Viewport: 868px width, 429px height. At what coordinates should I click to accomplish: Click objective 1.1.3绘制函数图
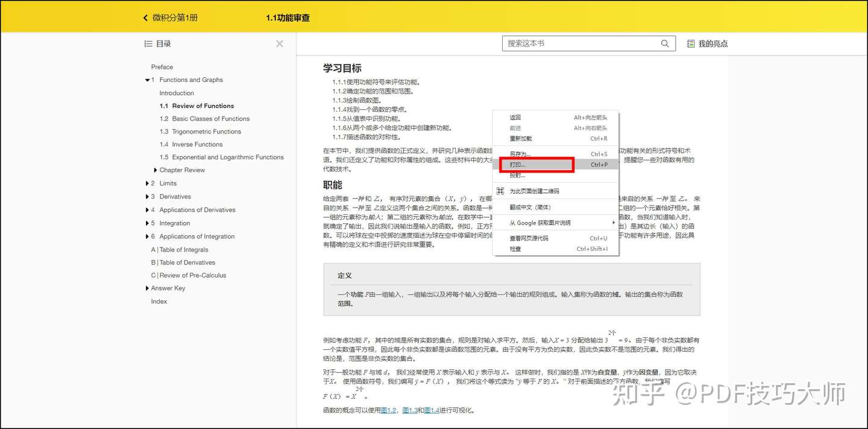[x=357, y=100]
